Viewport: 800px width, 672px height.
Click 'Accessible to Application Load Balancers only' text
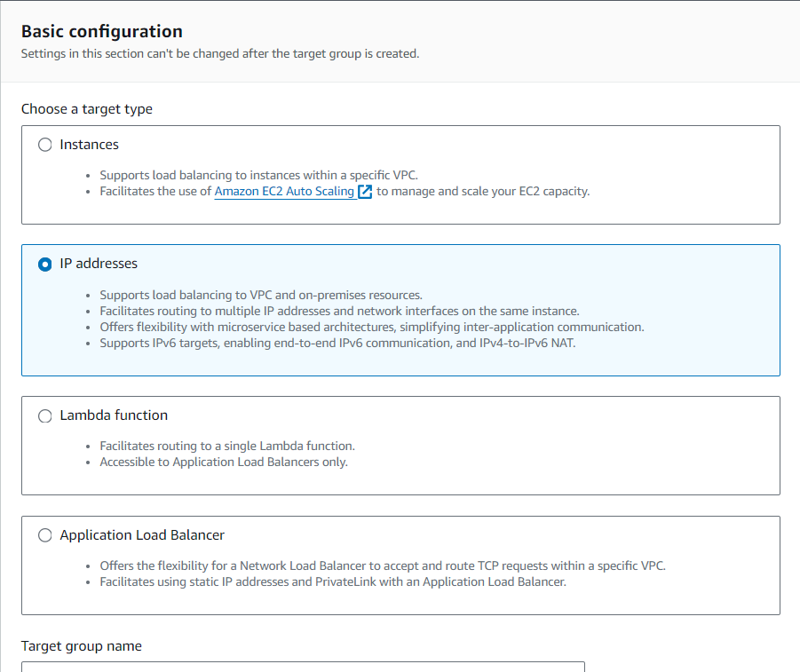click(224, 462)
